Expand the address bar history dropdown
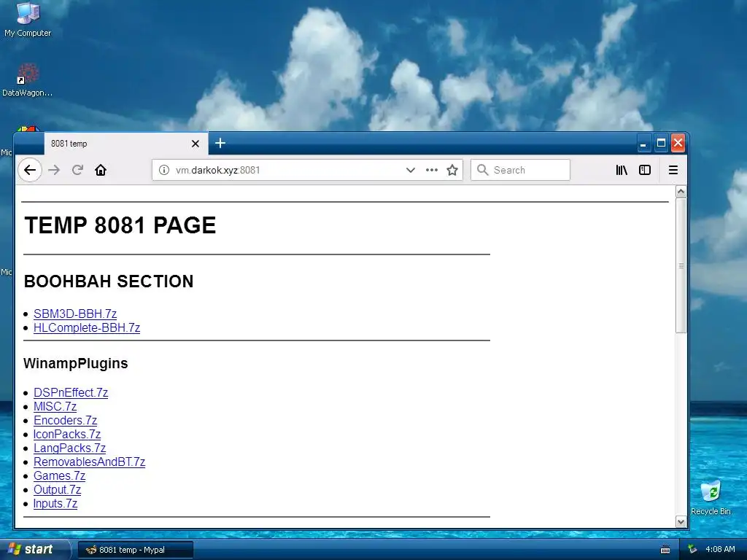This screenshot has width=747, height=560. click(410, 170)
